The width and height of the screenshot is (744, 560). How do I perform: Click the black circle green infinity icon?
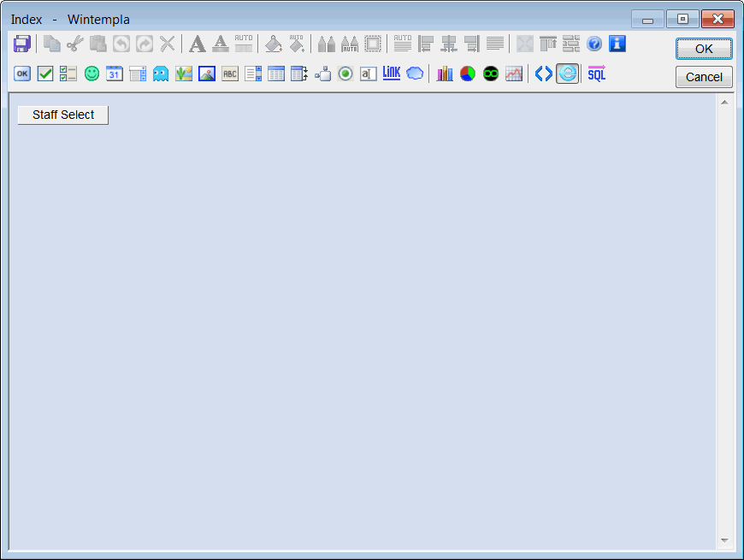(x=491, y=74)
